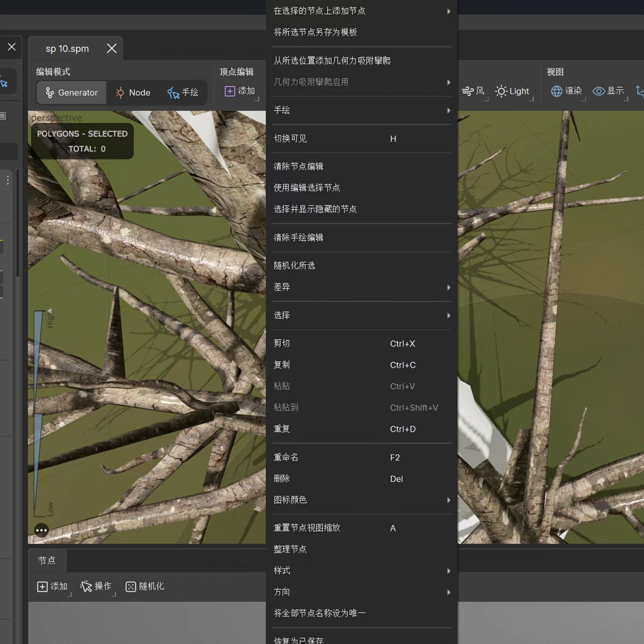Choose 将所选节点另存为模板
This screenshot has width=644, height=644.
pos(362,32)
